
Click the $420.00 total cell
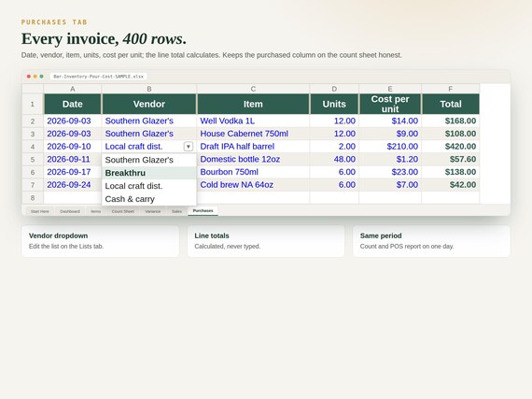[451, 147]
